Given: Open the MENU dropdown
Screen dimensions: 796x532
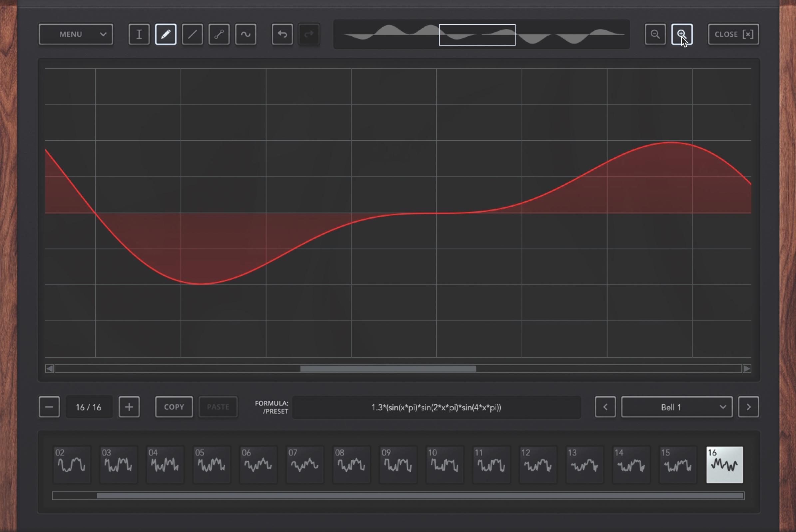Looking at the screenshot, I should point(76,34).
